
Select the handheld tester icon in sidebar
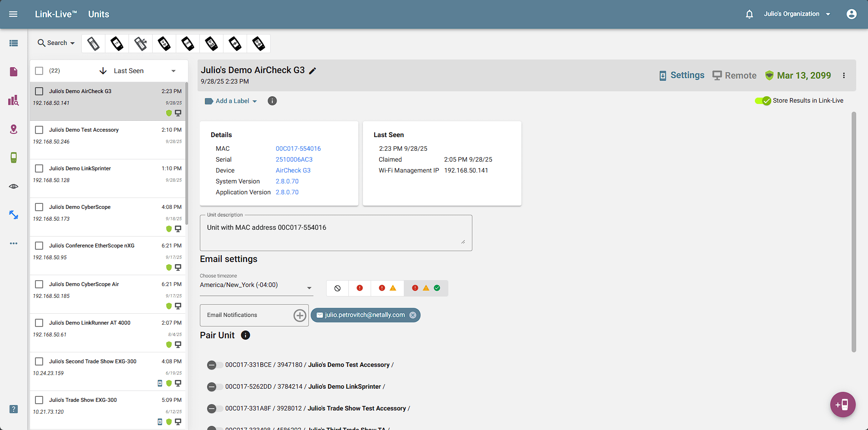click(x=14, y=158)
